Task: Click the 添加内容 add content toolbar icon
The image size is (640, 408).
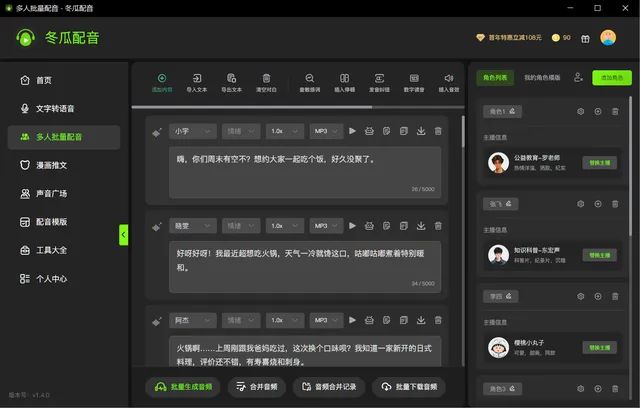Action: [x=162, y=83]
